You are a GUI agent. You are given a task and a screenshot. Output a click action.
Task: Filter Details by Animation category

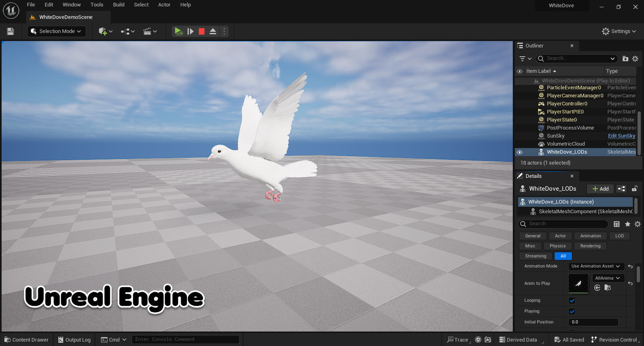(590, 236)
